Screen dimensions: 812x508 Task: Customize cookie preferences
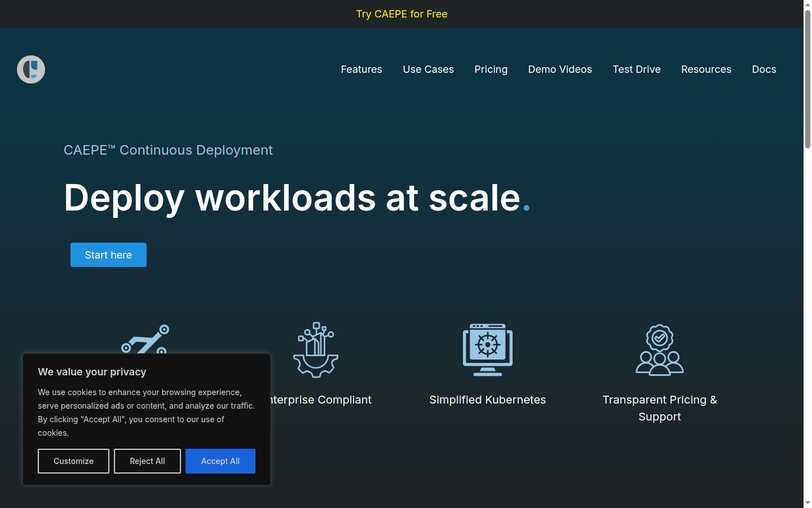click(x=73, y=461)
